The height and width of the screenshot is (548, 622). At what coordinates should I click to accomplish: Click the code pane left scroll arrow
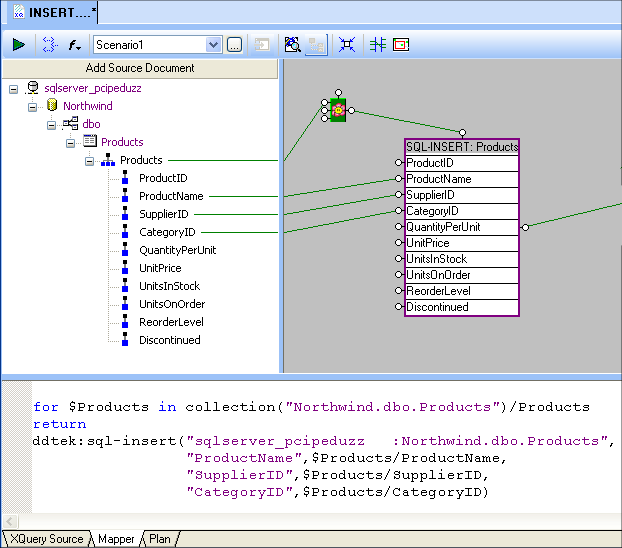[10, 521]
